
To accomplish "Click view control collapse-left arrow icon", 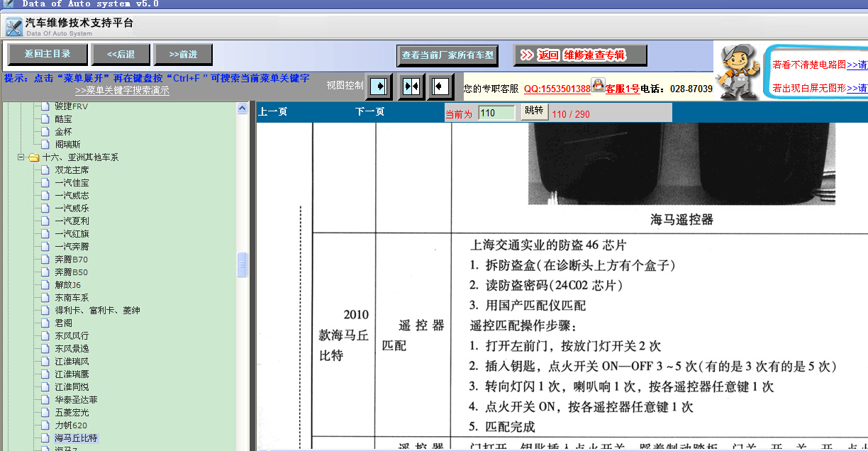I will [441, 87].
